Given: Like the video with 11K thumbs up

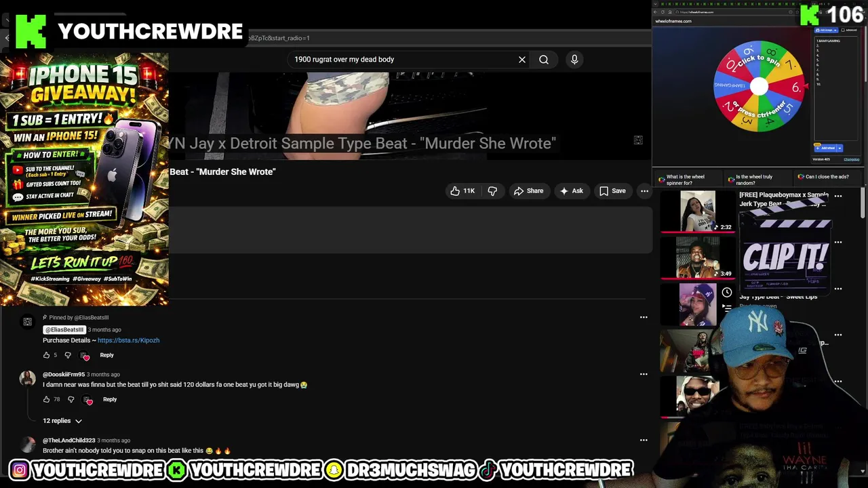Looking at the screenshot, I should click(462, 191).
